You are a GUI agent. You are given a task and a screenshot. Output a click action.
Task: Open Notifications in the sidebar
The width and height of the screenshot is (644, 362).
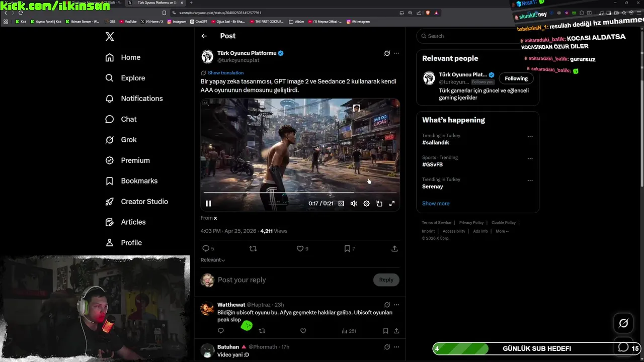(x=134, y=99)
